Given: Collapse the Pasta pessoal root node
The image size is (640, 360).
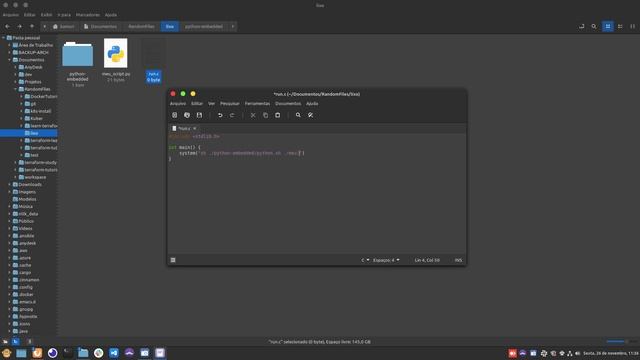Looking at the screenshot, I should 4,38.
